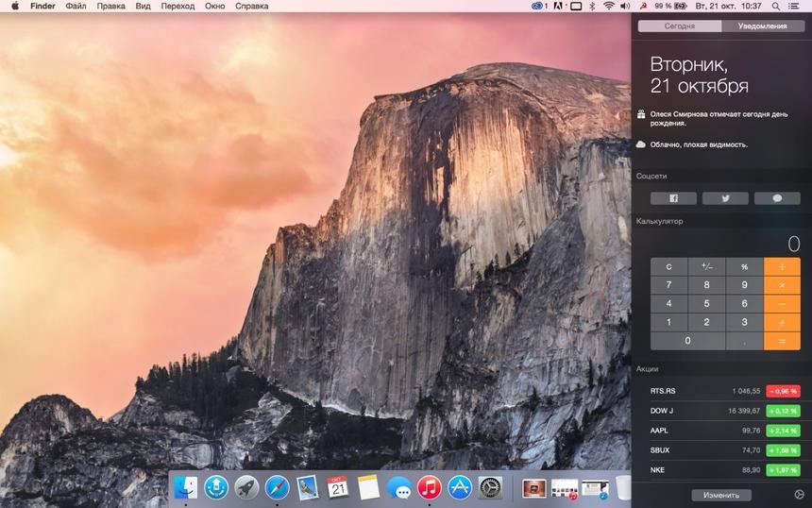Toggle RTS.RS red change badge
Image resolution: width=812 pixels, height=508 pixels.
[783, 391]
